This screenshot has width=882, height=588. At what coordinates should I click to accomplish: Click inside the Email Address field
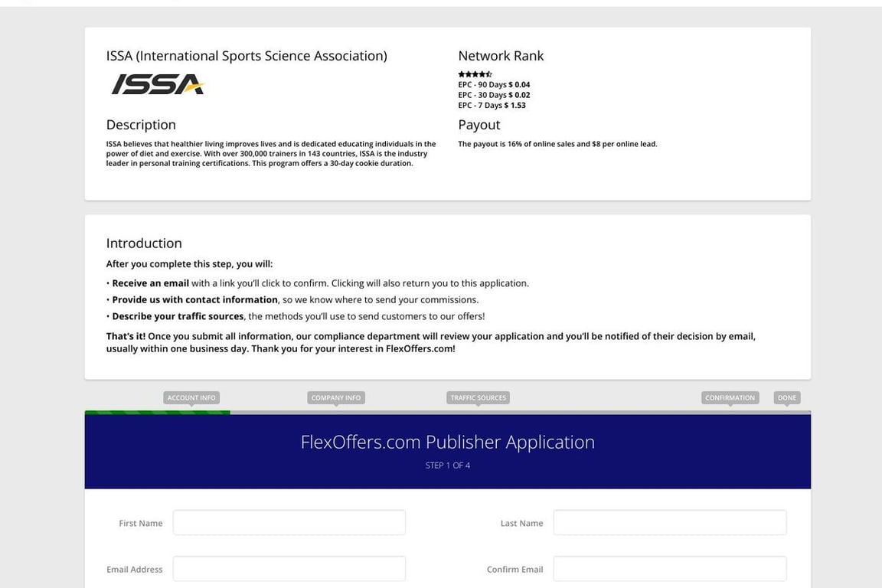click(289, 568)
